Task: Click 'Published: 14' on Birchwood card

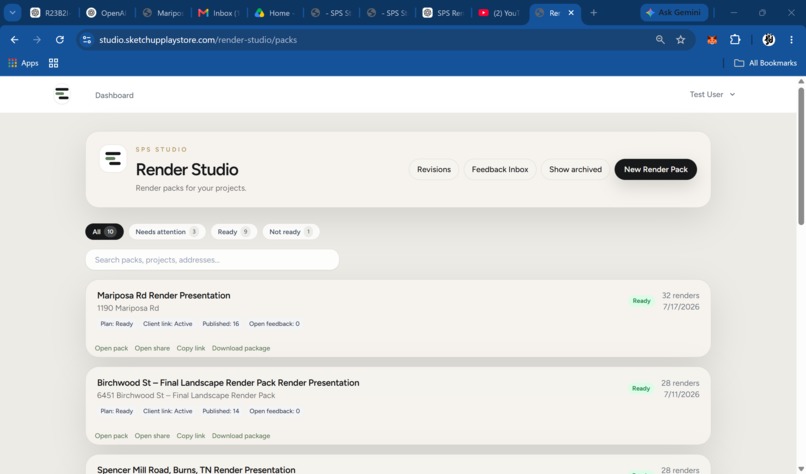Action: (221, 411)
